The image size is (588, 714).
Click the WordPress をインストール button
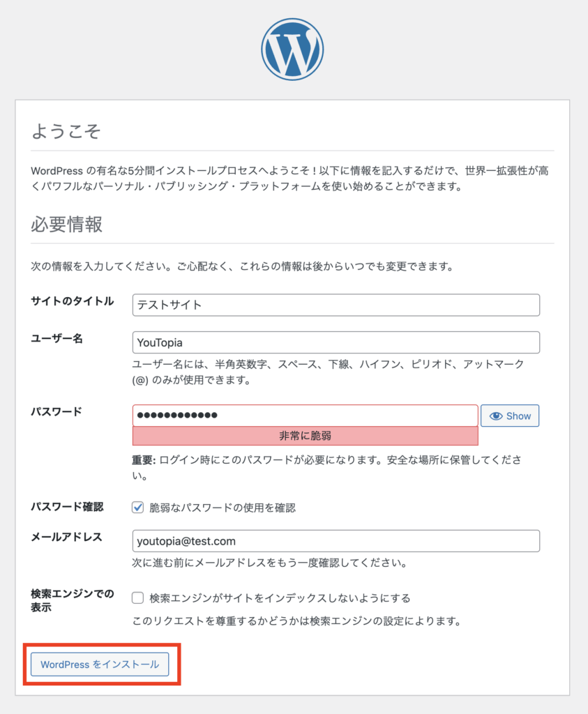pyautogui.click(x=100, y=664)
